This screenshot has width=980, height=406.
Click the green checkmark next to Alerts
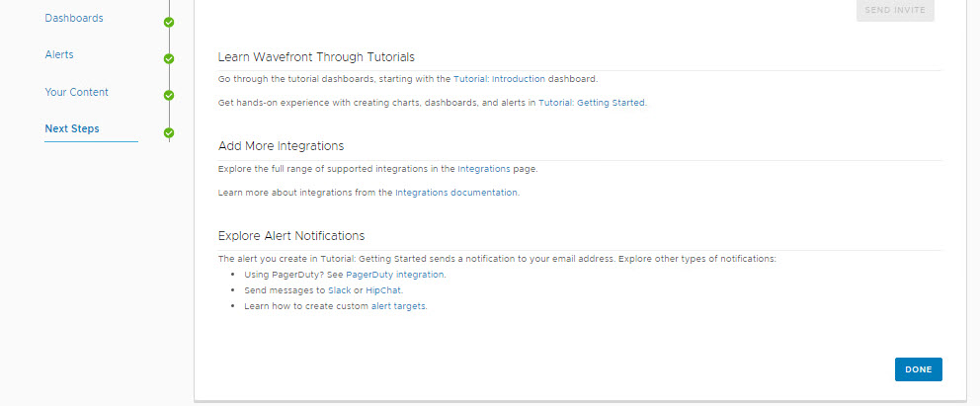169,58
